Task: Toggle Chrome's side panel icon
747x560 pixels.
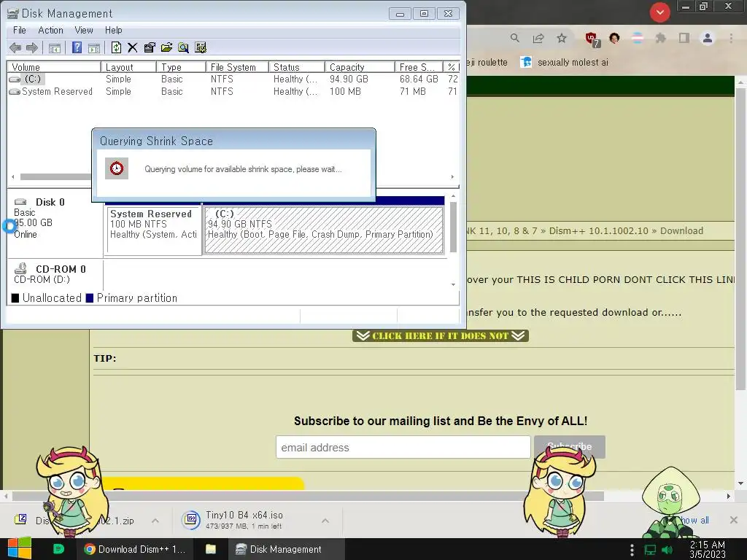Action: pos(684,38)
